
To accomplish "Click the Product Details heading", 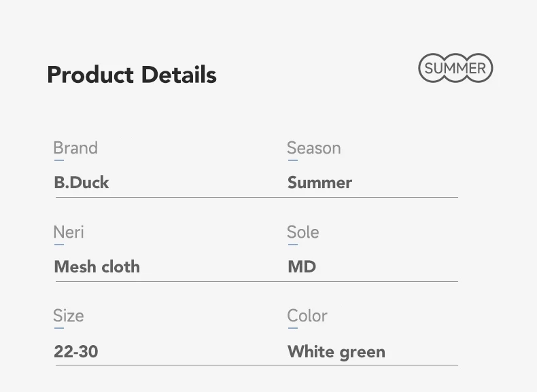I will pyautogui.click(x=132, y=75).
